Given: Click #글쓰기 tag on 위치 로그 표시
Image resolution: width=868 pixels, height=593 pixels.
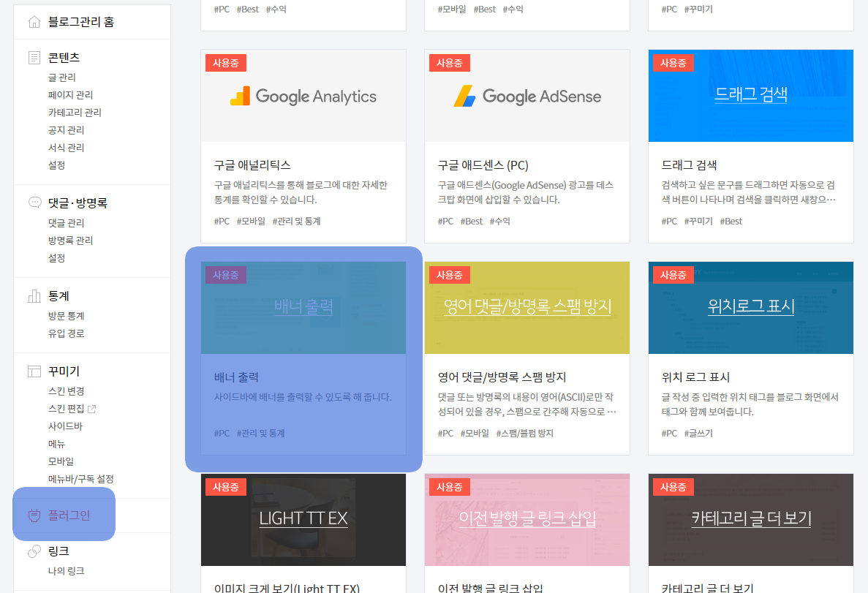Looking at the screenshot, I should (698, 433).
